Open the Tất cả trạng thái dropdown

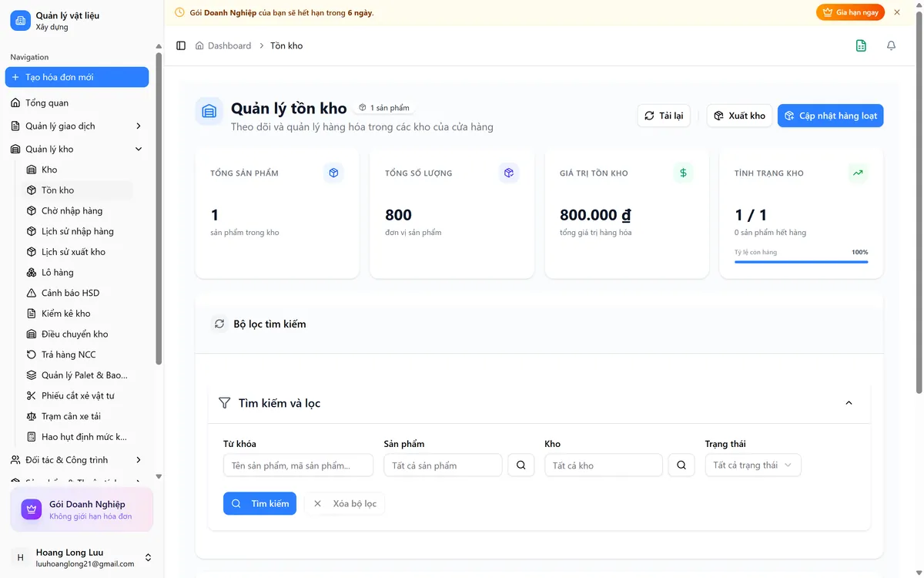753,465
